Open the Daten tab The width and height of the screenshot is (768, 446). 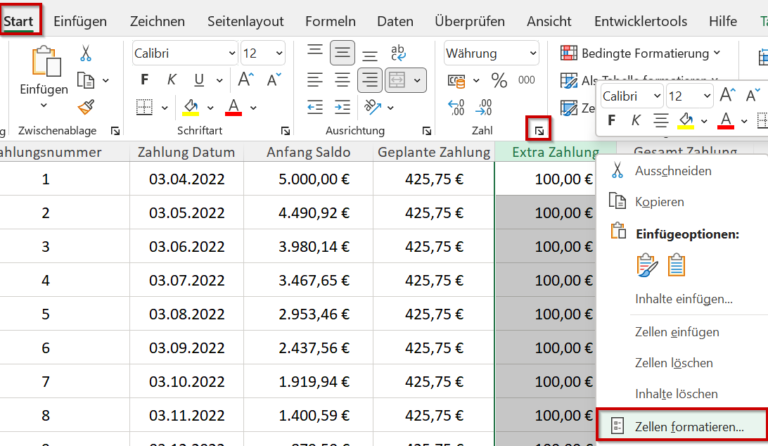coord(395,21)
